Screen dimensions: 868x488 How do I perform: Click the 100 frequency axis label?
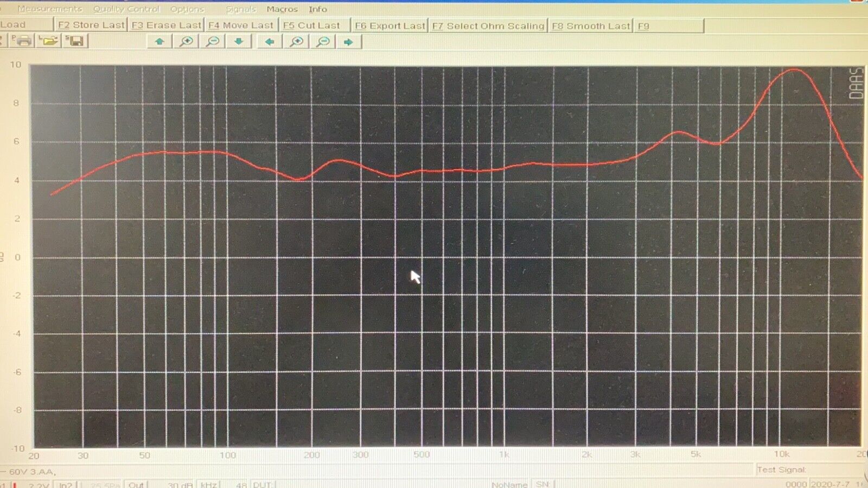(x=227, y=455)
